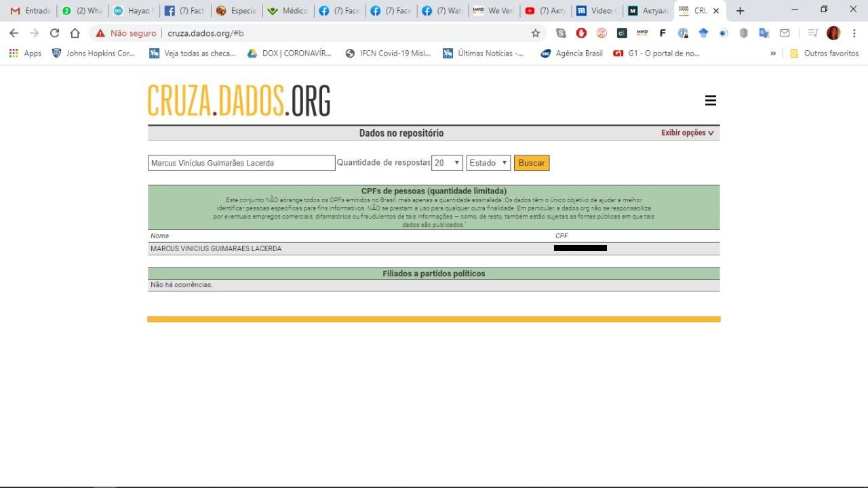
Task: Switch to the 'Videos' tab
Action: (x=597, y=11)
